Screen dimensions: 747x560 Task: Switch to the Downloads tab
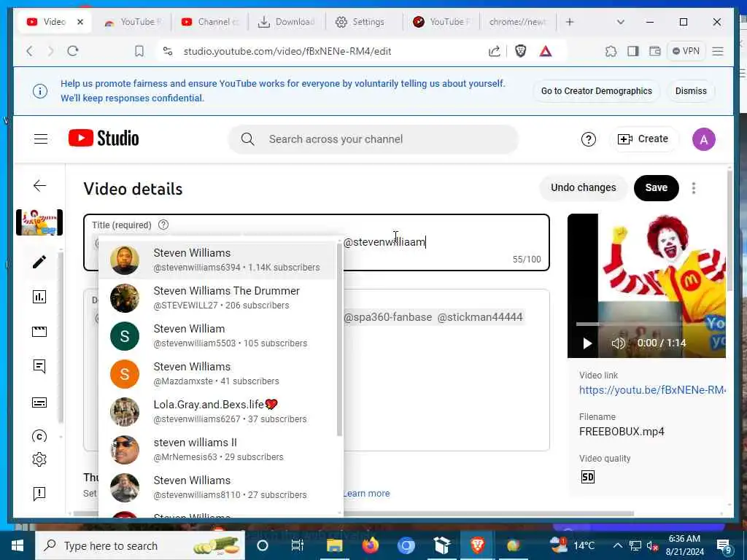(x=286, y=22)
